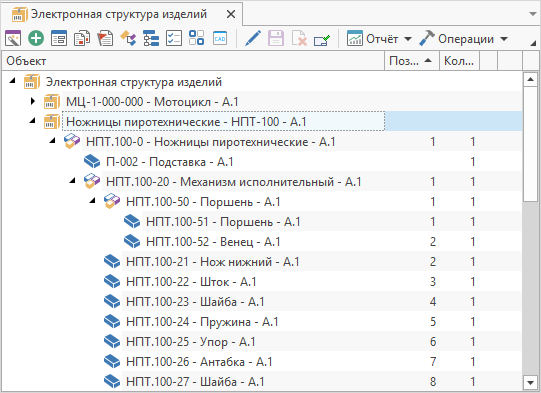Click part icon of НПТ.100-22 Шток
Screen dimensions: 541x393
[x=112, y=282]
